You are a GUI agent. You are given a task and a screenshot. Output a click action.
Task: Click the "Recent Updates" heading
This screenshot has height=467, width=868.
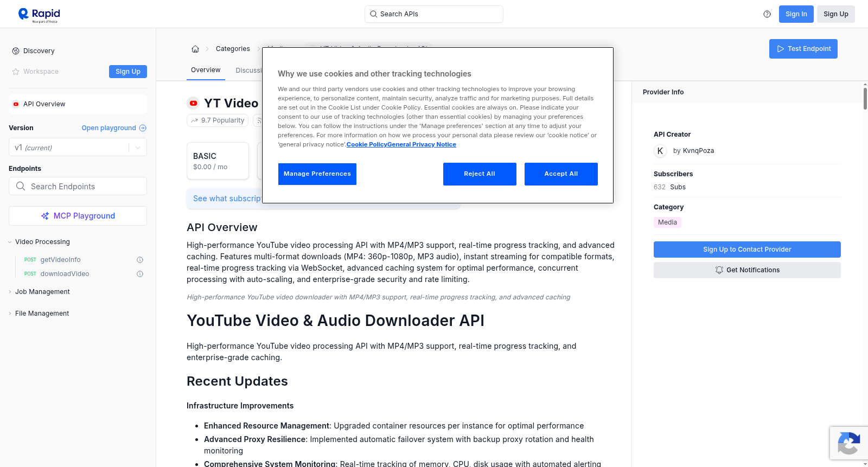coord(237,381)
